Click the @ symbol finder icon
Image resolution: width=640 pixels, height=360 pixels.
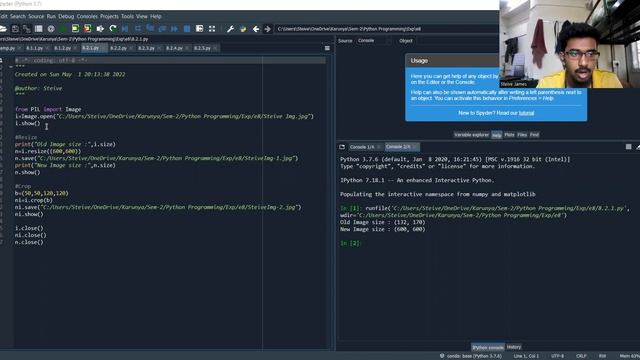tap(51, 29)
